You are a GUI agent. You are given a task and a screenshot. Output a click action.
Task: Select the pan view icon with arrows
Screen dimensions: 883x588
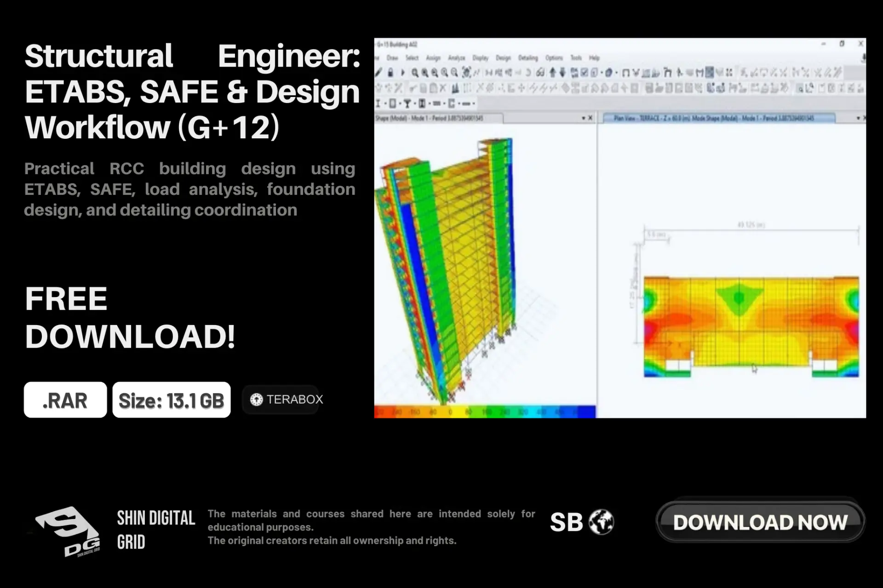point(466,73)
